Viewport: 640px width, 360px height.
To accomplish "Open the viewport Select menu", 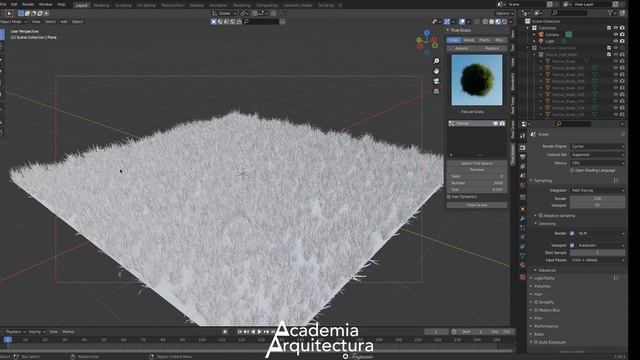I will pos(50,22).
